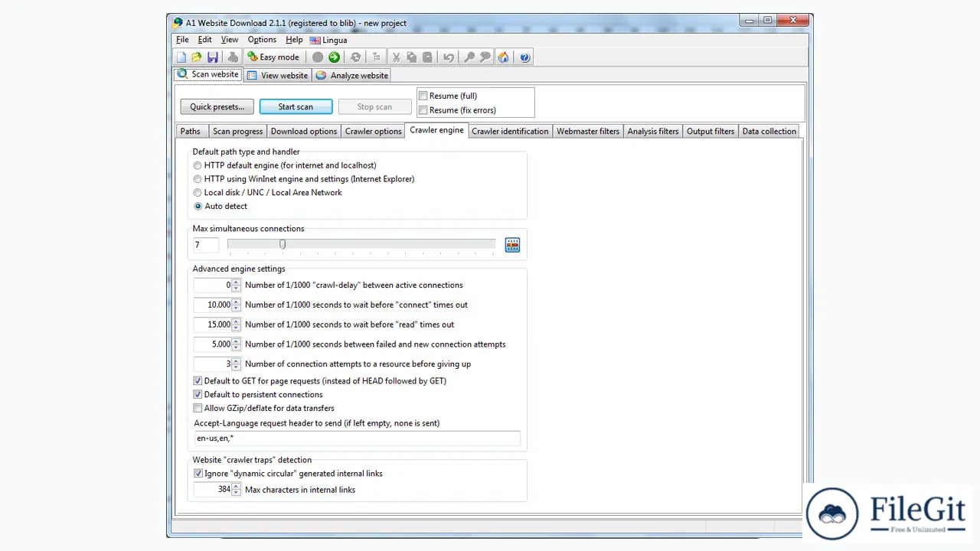Click the max characters in links spinner arrows
The width and height of the screenshot is (980, 551).
point(236,490)
